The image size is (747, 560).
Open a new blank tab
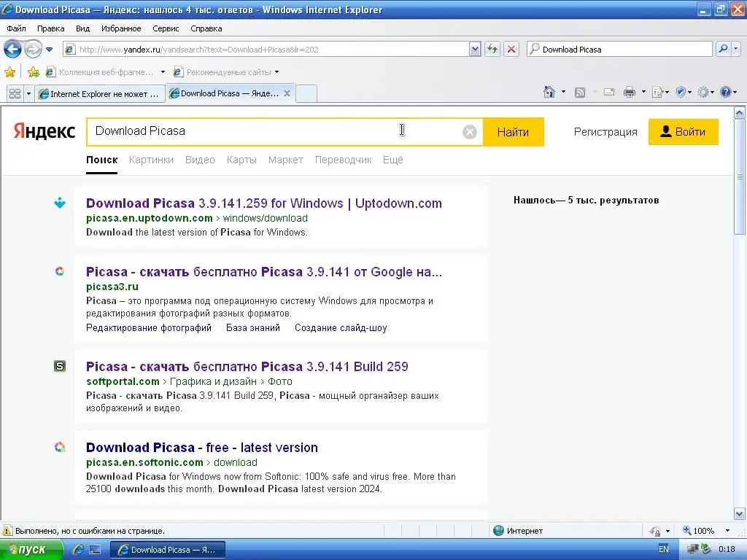tap(306, 94)
